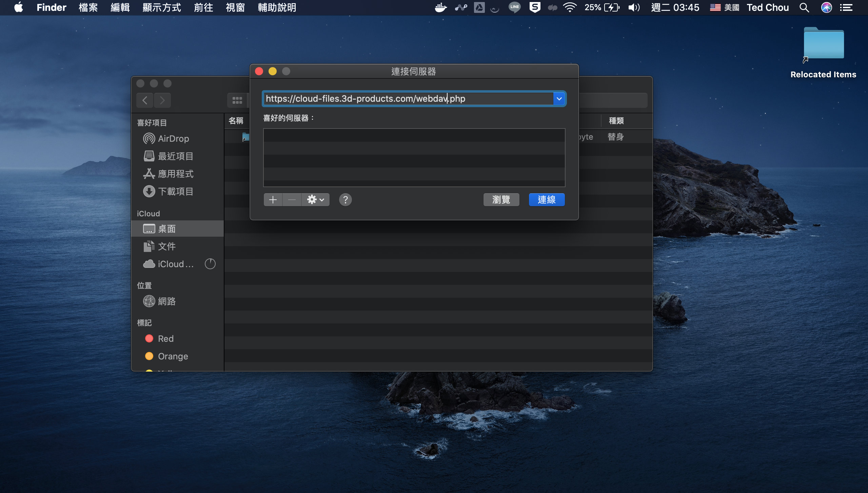Open the gear action dropdown menu
Viewport: 868px width, 493px height.
click(315, 200)
